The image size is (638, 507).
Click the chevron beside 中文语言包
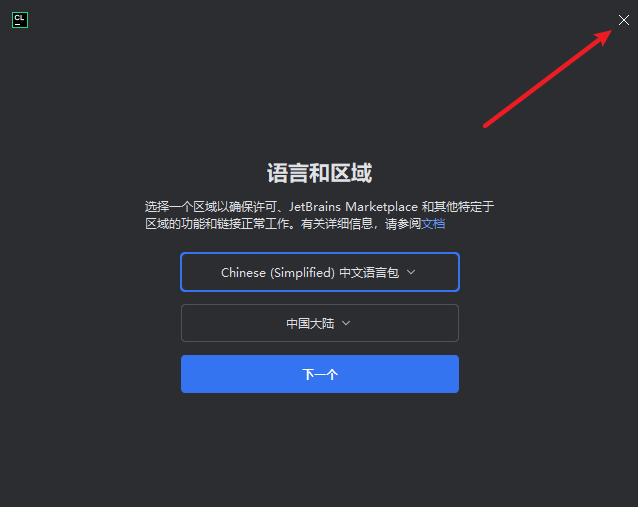(x=411, y=272)
